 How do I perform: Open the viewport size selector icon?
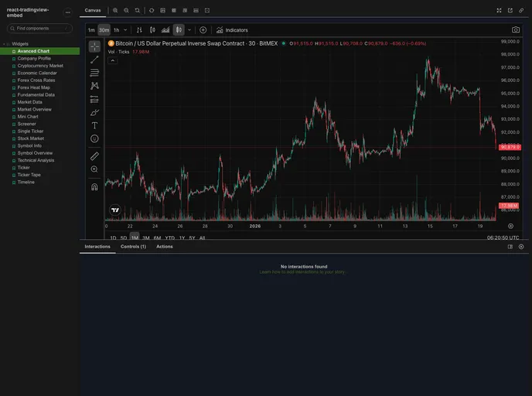[x=185, y=11]
